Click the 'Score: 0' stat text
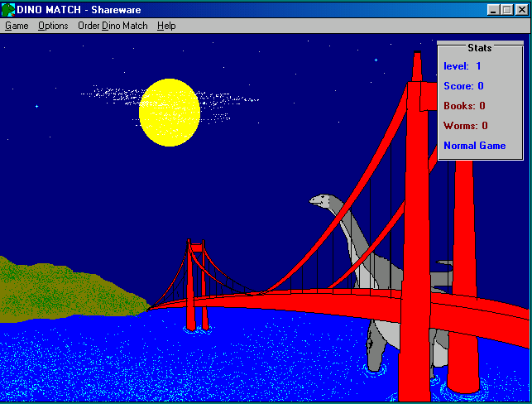 point(463,86)
